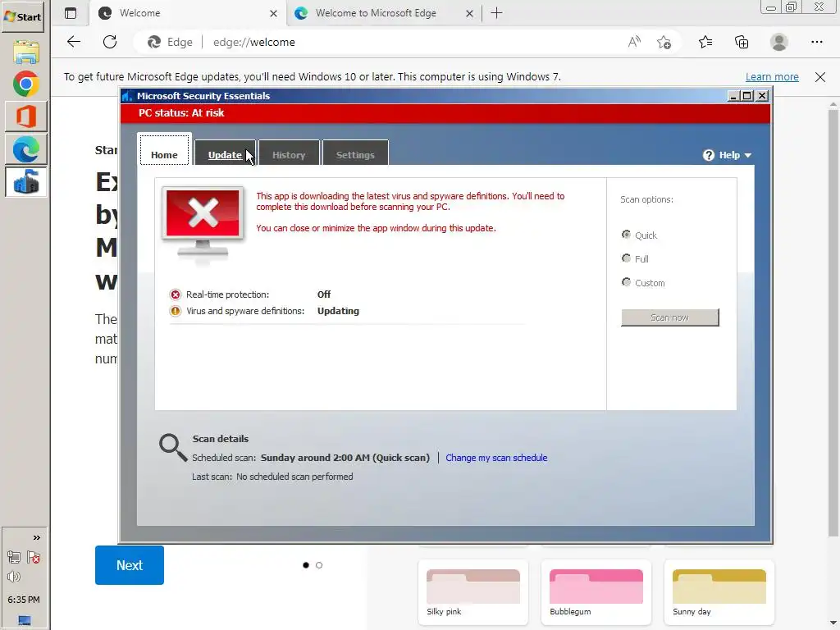This screenshot has width=840, height=630.
Task: Open Learn more link in update banner
Action: click(772, 76)
